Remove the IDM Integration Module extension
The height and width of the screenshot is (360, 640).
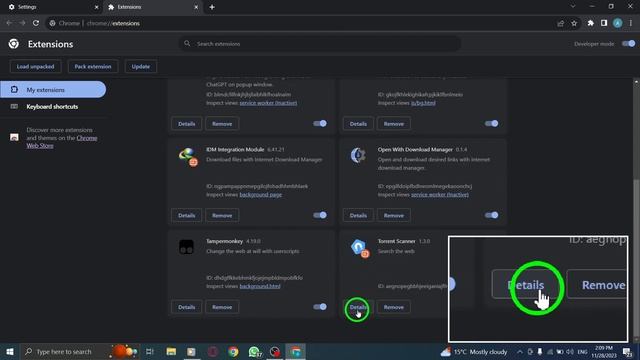coord(222,215)
